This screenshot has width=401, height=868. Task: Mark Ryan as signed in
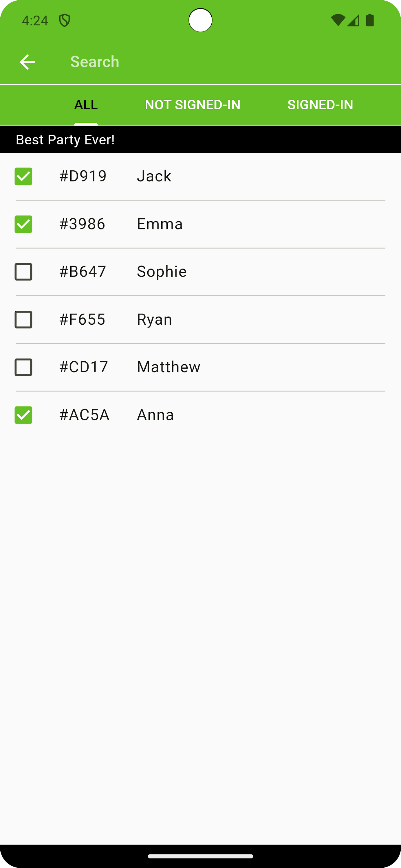click(23, 320)
